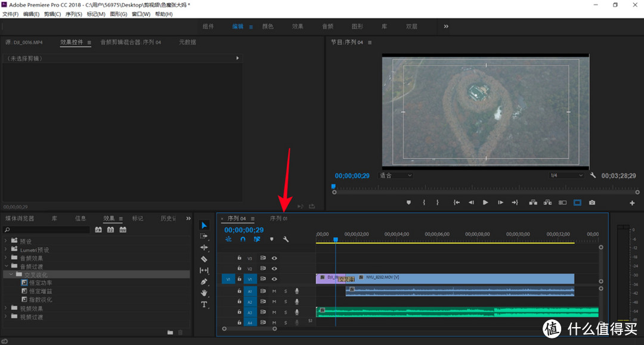This screenshot has width=644, height=345.
Task: Toggle snap magnet in the timeline
Action: click(243, 239)
